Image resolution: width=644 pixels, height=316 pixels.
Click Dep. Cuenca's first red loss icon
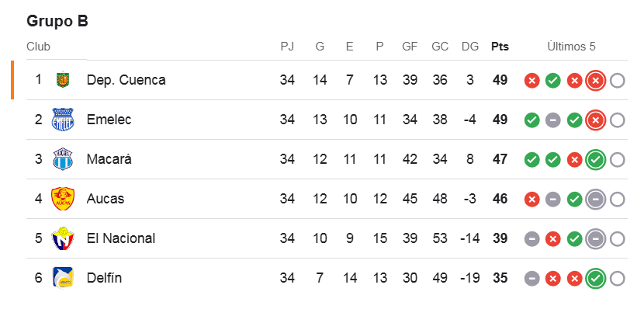531,80
